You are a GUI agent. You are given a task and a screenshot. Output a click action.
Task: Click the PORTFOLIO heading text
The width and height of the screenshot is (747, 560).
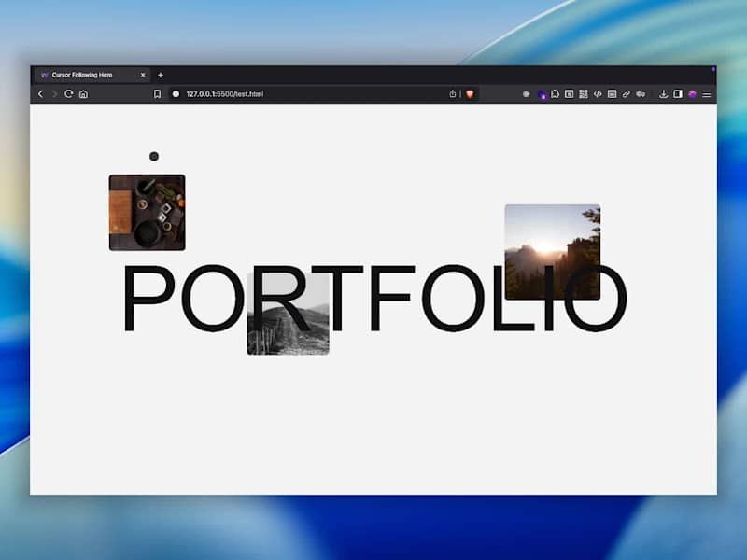pyautogui.click(x=375, y=298)
